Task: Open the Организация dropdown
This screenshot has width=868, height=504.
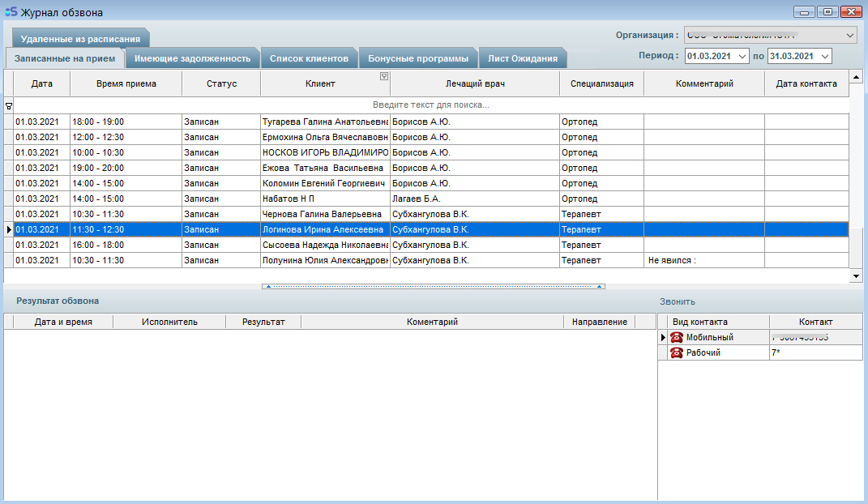Action: (849, 35)
